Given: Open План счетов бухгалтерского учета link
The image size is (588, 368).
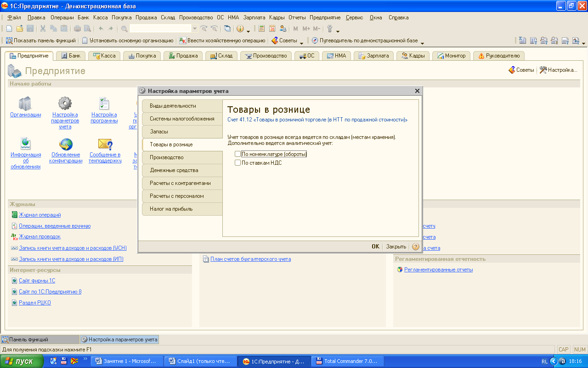Looking at the screenshot, I should (250, 259).
